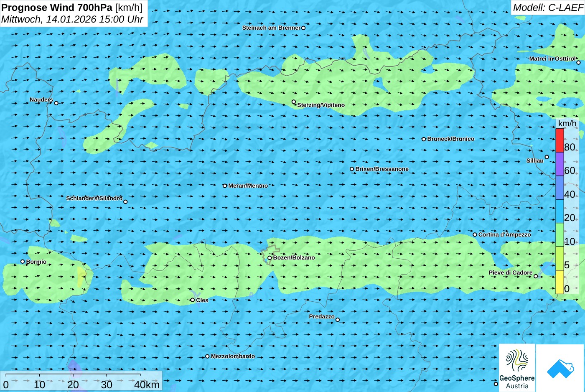Click the light blue 20 km/h legend color
585x392 pixels.
560,211
